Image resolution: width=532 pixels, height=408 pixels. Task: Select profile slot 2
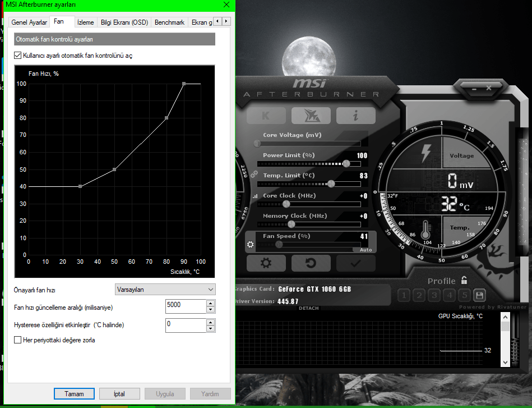click(419, 295)
